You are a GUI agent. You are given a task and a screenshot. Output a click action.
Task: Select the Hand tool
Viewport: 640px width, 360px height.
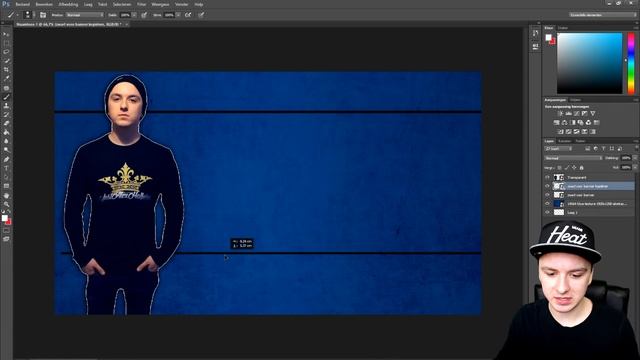tap(6, 196)
